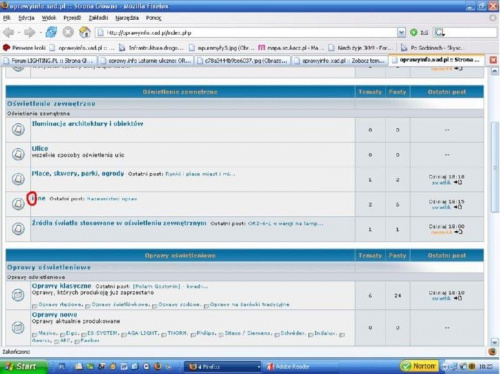Open the Iluminacje architektury i obiektów forum
500x374 pixels.
[87, 124]
